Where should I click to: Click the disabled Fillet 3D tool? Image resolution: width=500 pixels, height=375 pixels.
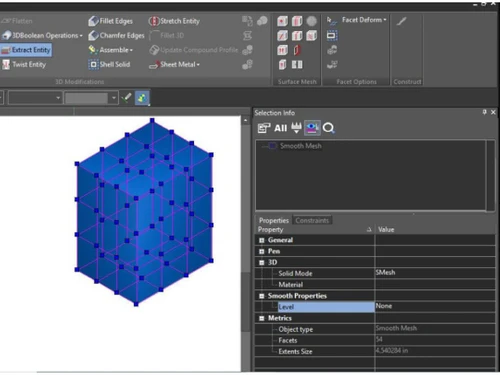coord(167,35)
